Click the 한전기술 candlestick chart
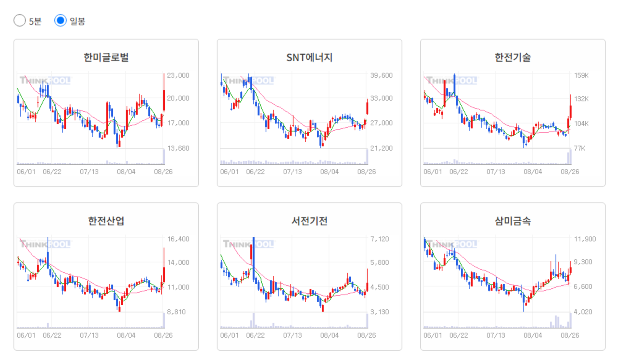 coord(497,110)
